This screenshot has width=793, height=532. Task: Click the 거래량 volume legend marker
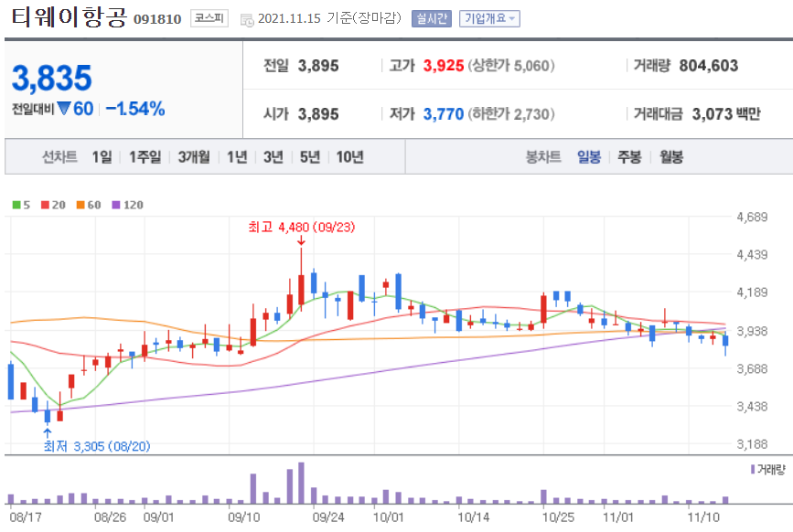pos(753,469)
